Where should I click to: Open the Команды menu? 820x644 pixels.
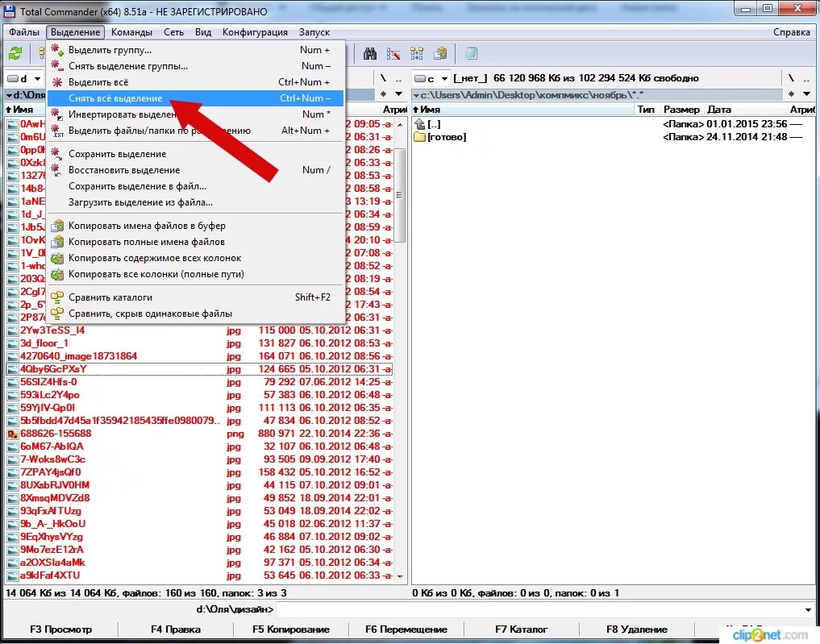coord(131,32)
